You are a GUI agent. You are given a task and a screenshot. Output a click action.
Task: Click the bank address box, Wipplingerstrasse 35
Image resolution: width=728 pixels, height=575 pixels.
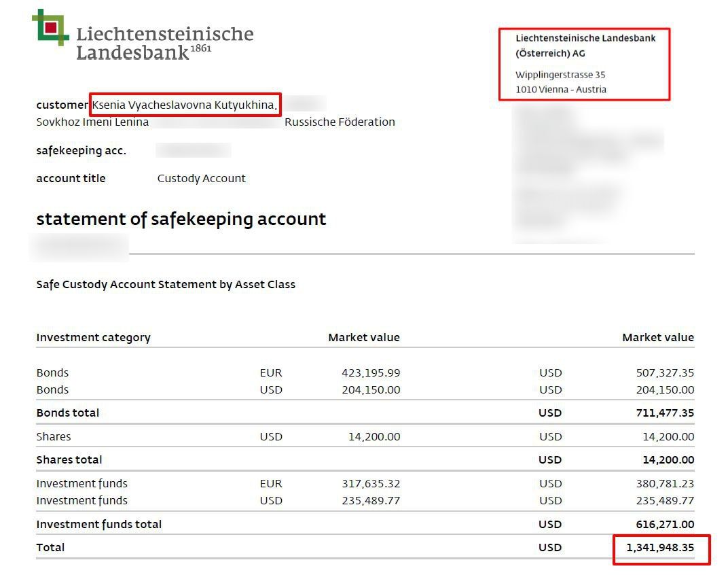click(x=584, y=64)
